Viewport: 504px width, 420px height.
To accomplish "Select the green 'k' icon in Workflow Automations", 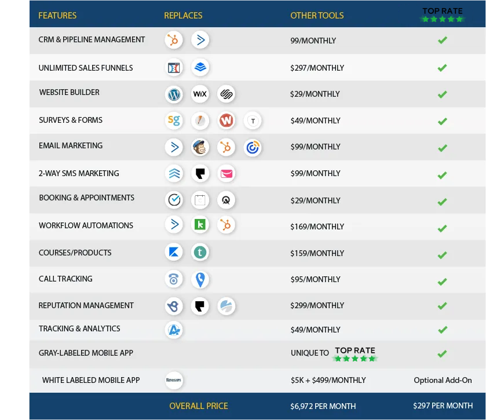I will click(200, 224).
